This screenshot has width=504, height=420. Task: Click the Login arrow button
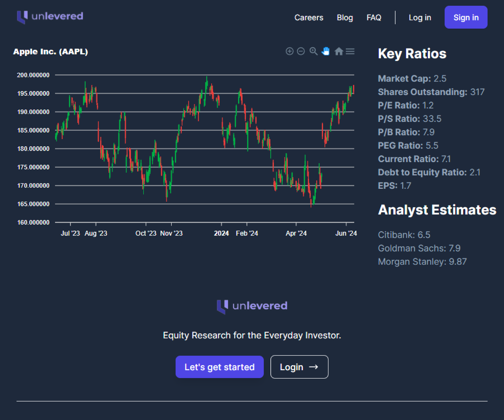pos(299,367)
